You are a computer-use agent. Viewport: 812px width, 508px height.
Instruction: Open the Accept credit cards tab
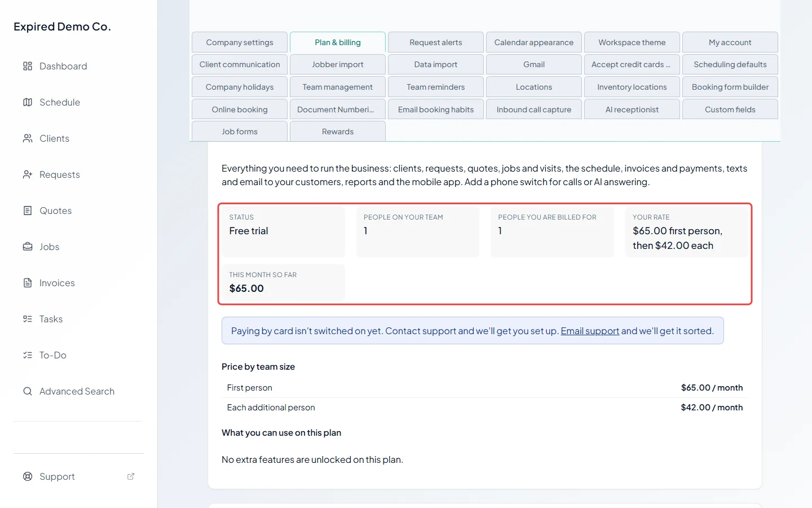coord(632,64)
